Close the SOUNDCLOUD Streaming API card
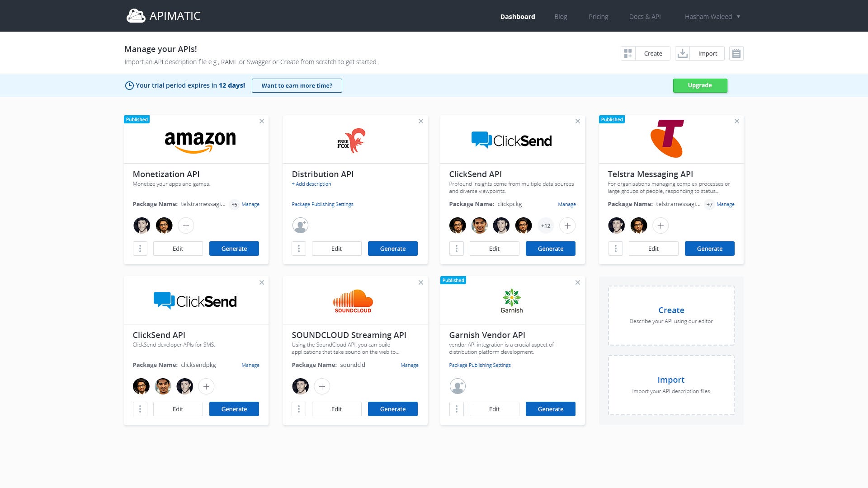Viewport: 868px width, 488px height. pyautogui.click(x=421, y=282)
